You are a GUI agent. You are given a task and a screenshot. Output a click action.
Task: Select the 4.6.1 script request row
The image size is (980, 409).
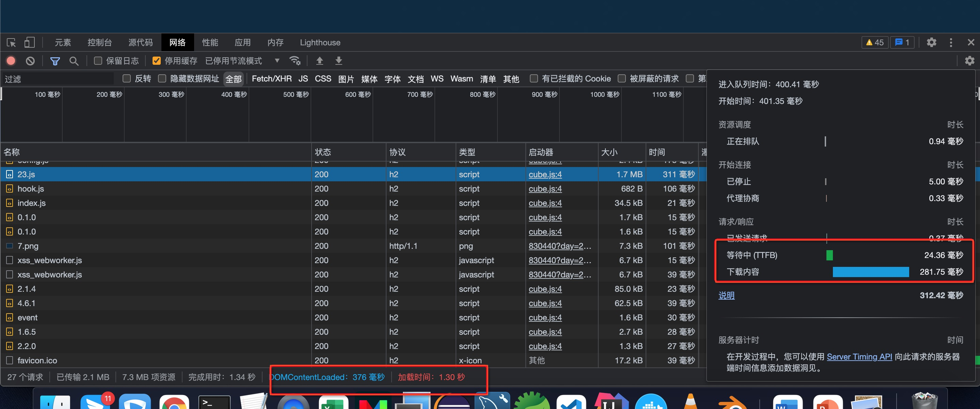point(353,303)
